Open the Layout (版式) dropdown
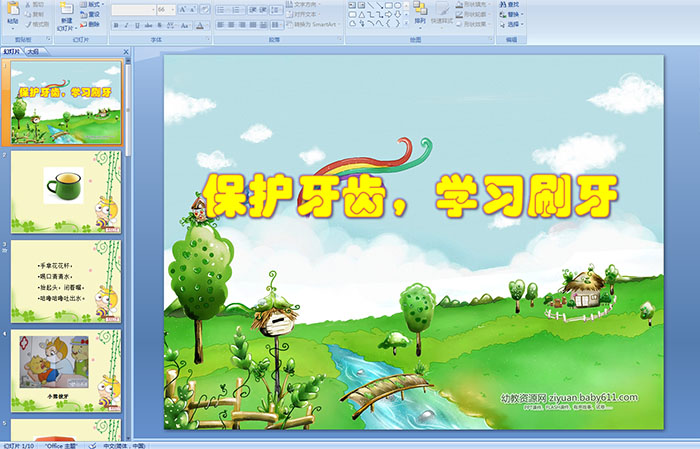This screenshot has width=700, height=449. (92, 4)
